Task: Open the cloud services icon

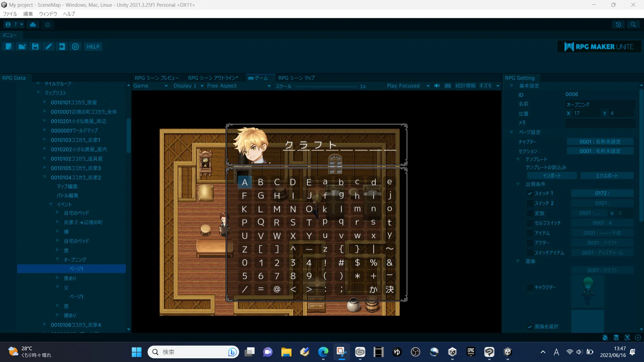Action: 33,24
